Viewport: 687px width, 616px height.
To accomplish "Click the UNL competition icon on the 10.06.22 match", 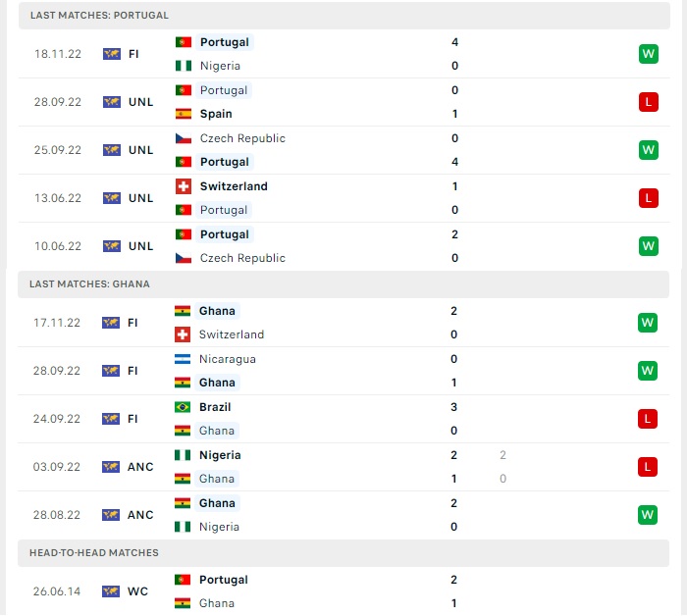I will tap(111, 246).
